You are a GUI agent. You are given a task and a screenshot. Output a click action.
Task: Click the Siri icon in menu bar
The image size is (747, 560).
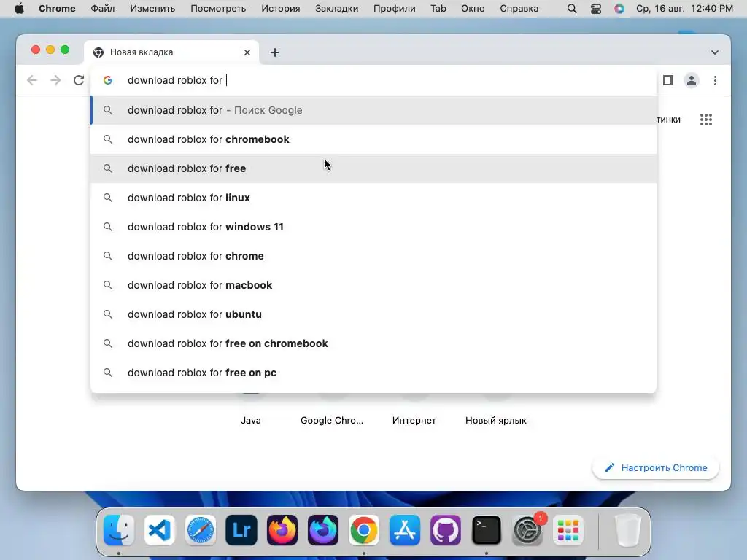click(619, 9)
